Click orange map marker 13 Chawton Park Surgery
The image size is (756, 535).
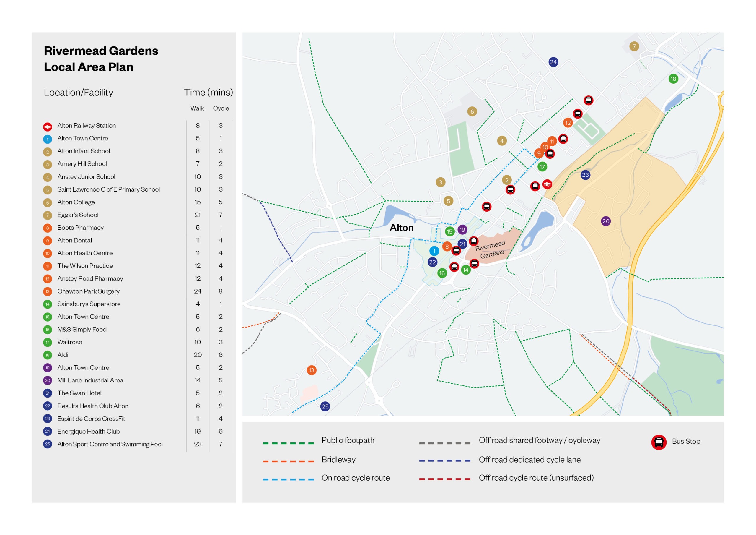pos(312,370)
